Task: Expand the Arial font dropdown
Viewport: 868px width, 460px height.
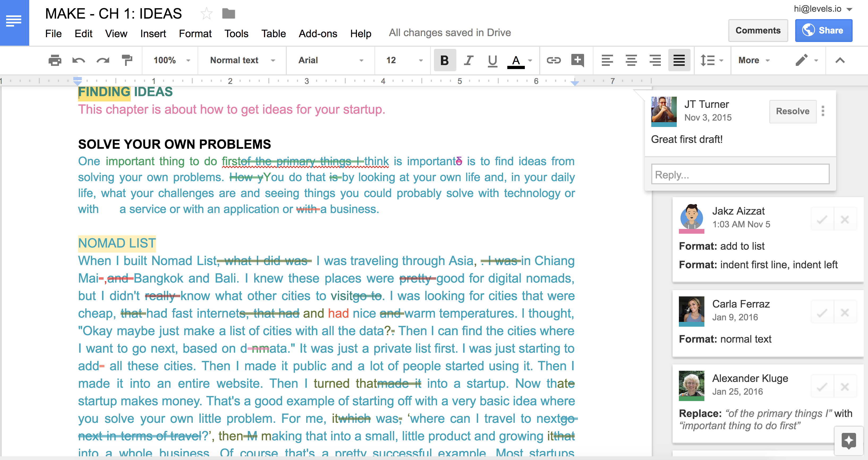Action: click(x=331, y=60)
